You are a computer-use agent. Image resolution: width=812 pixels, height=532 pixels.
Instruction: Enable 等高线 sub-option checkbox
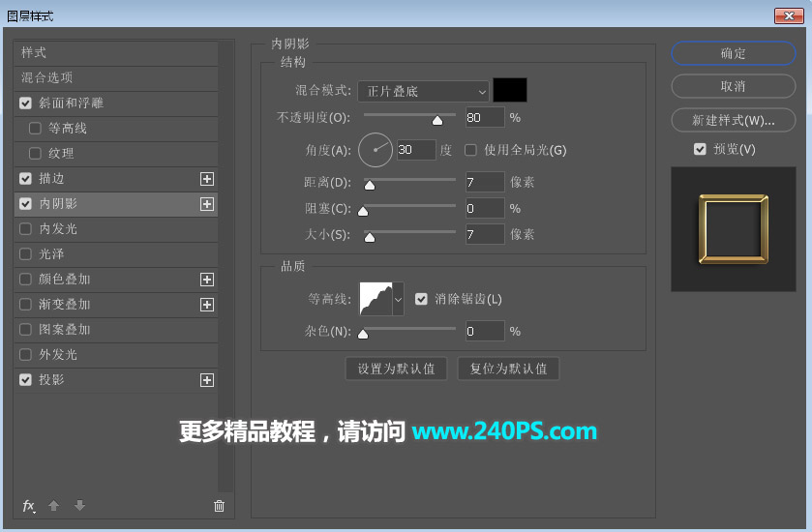[35, 128]
